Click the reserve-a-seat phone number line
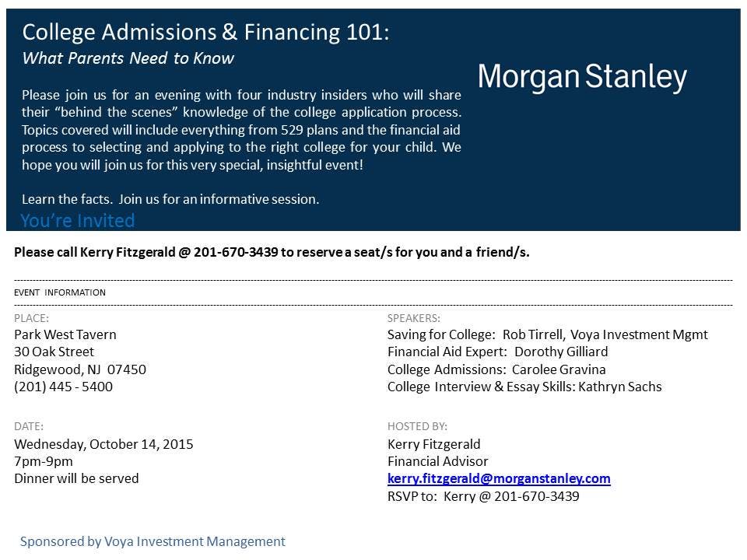The height and width of the screenshot is (560, 747). point(272,252)
